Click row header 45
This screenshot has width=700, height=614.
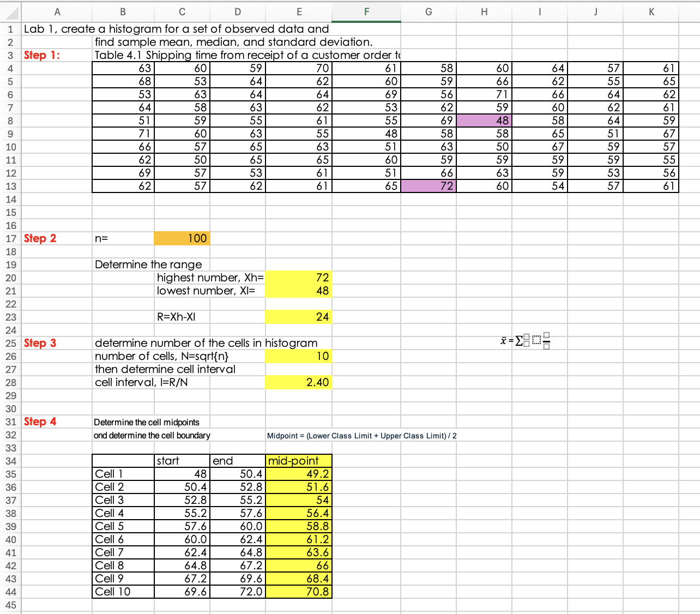click(x=11, y=605)
